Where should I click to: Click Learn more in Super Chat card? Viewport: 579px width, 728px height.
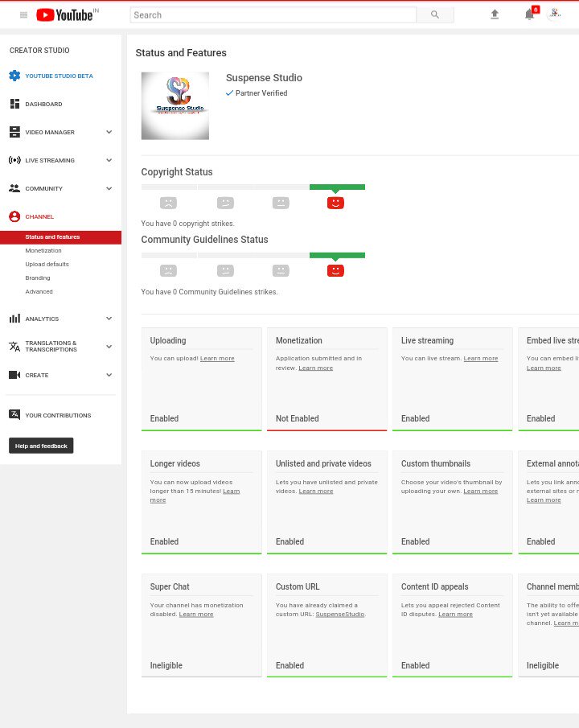tap(196, 615)
